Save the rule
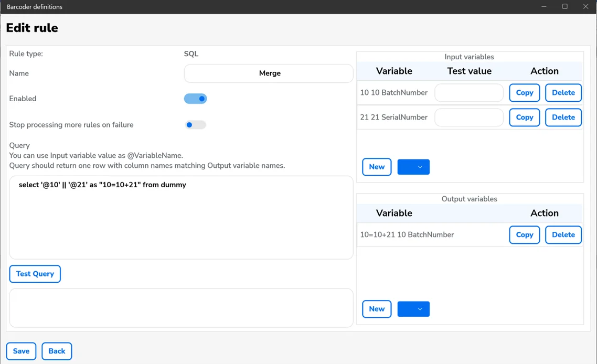Image resolution: width=597 pixels, height=364 pixels. pos(21,351)
